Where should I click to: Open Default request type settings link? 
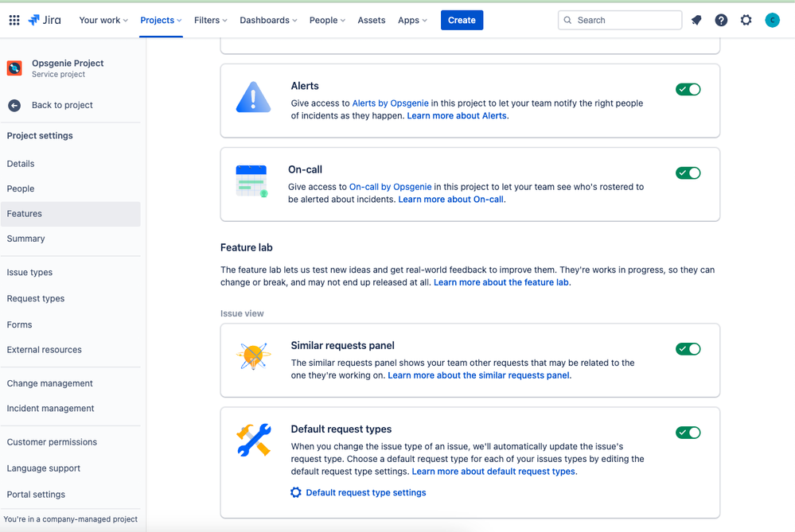tap(365, 493)
